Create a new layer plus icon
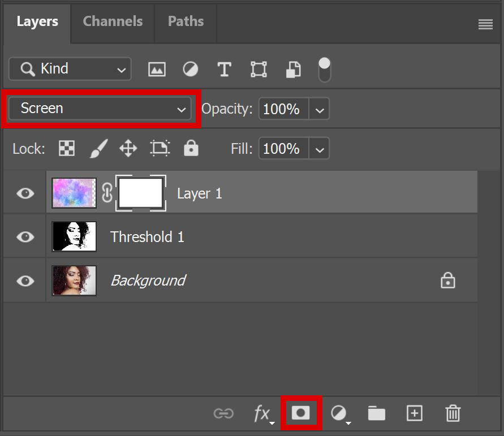Viewport: 504px width, 436px height. coord(415,413)
